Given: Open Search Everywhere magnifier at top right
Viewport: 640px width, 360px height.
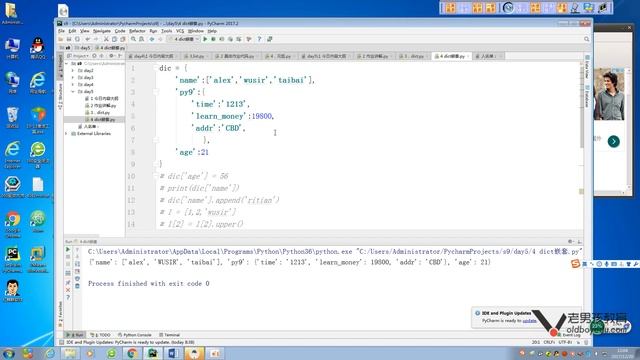Looking at the screenshot, I should [587, 39].
